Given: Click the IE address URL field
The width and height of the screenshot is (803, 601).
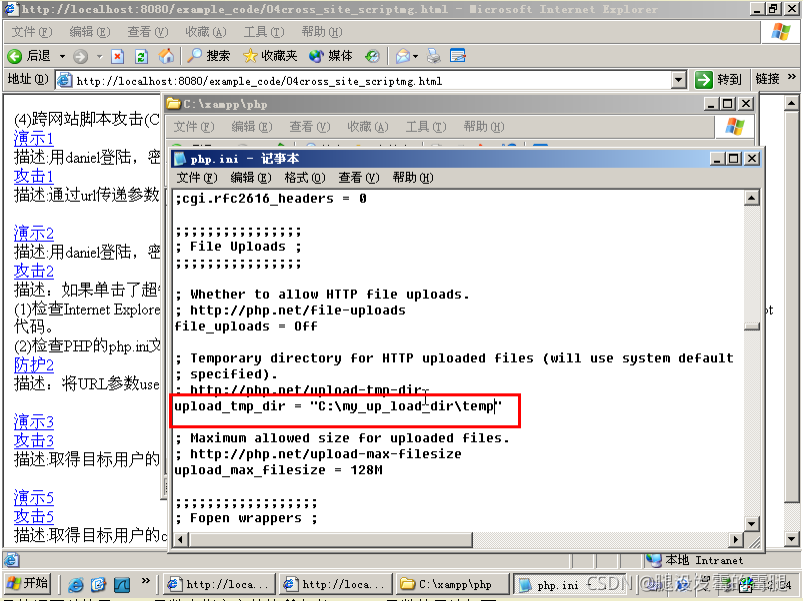Looking at the screenshot, I should [371, 80].
